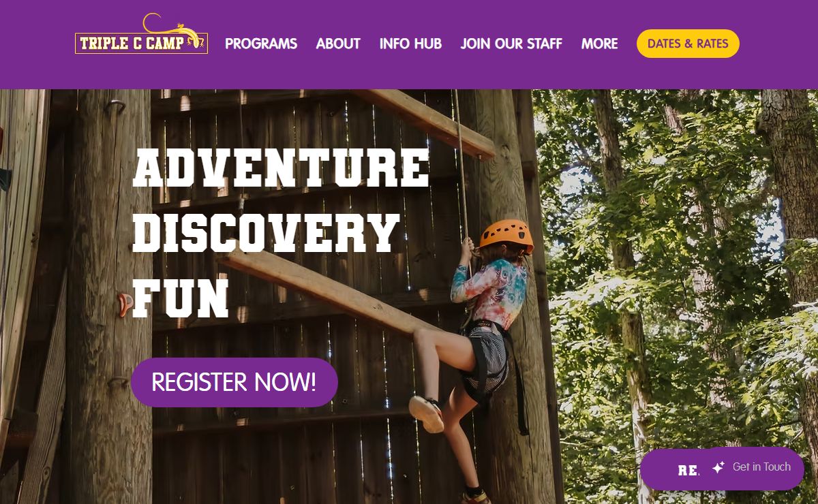
Task: Click the red climbing hold on the pole
Action: pos(125,304)
